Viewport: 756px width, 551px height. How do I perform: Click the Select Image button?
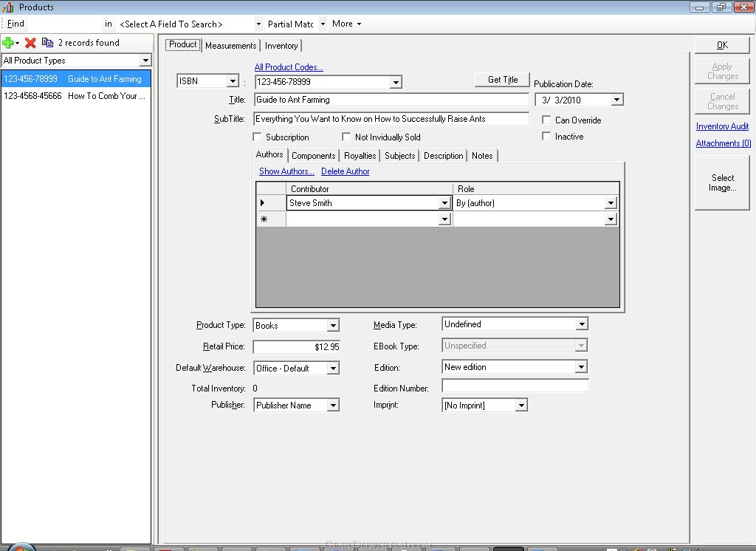722,183
